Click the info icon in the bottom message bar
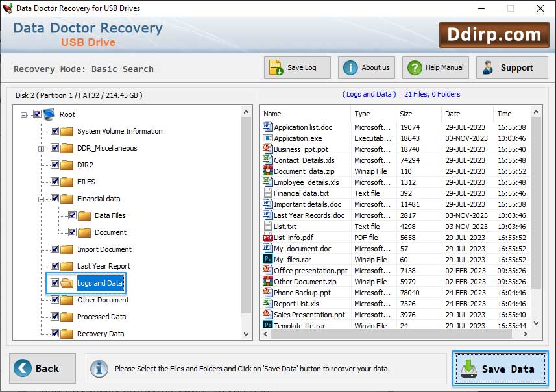The width and height of the screenshot is (556, 392). [x=99, y=368]
